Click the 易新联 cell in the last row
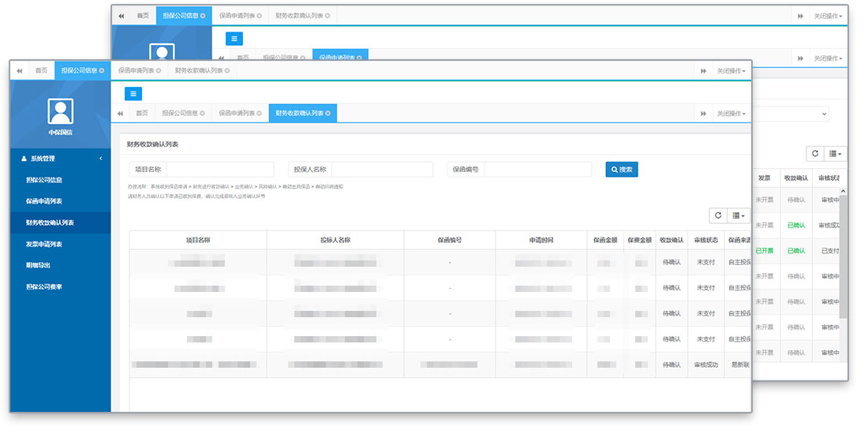Viewport: 868px width, 434px height. tap(739, 365)
